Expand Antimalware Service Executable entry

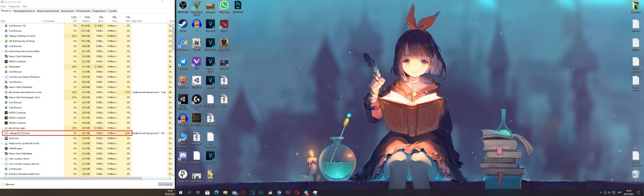(2, 51)
